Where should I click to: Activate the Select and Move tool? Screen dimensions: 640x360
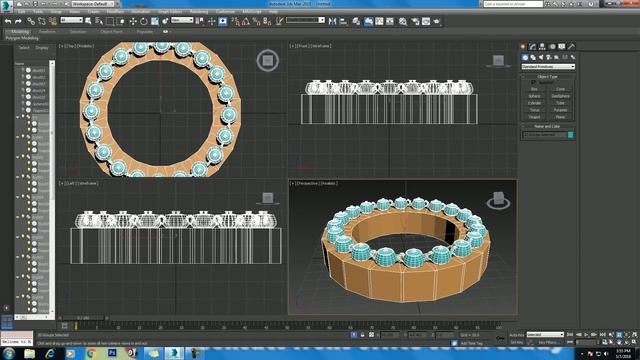(x=133, y=21)
